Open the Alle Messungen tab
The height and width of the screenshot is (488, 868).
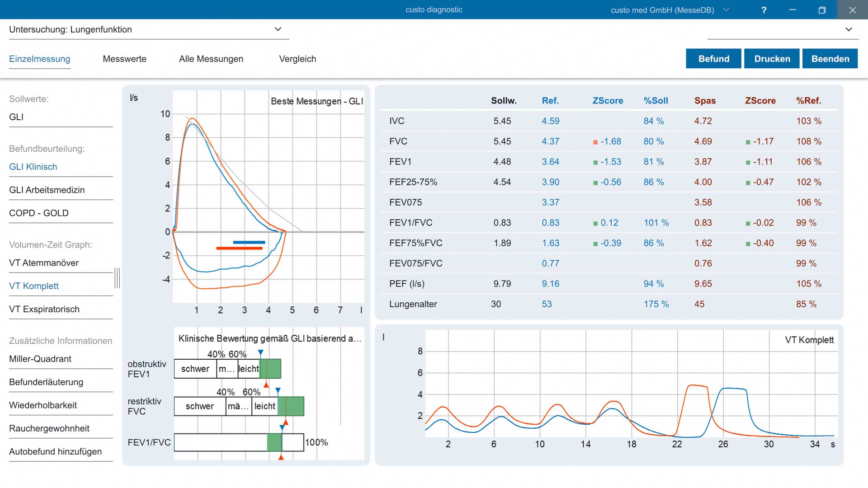click(211, 59)
